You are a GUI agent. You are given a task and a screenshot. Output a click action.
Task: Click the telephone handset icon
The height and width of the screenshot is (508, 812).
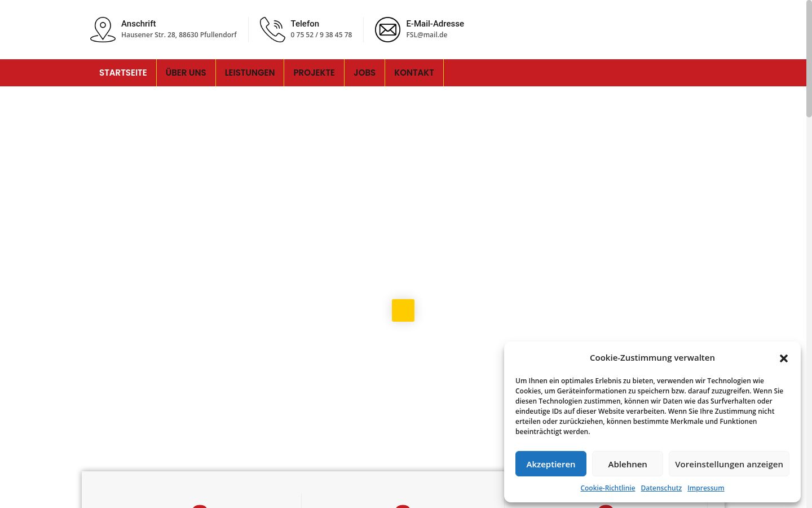click(x=272, y=29)
